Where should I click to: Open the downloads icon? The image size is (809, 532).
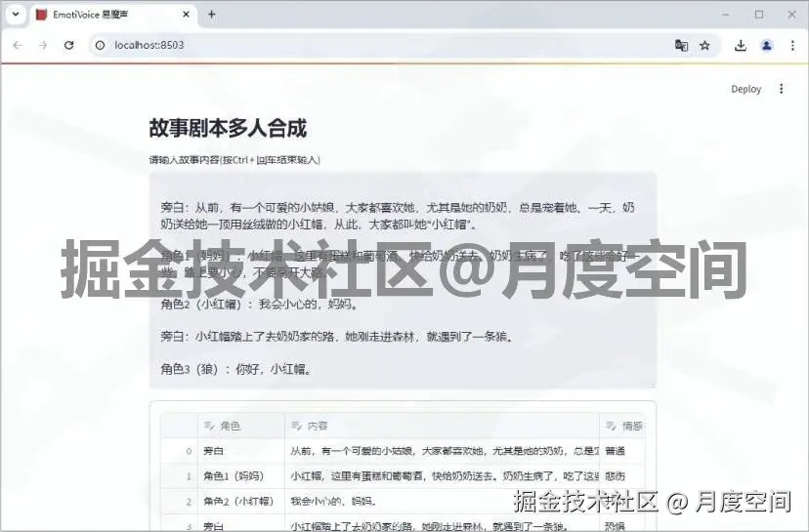[741, 45]
